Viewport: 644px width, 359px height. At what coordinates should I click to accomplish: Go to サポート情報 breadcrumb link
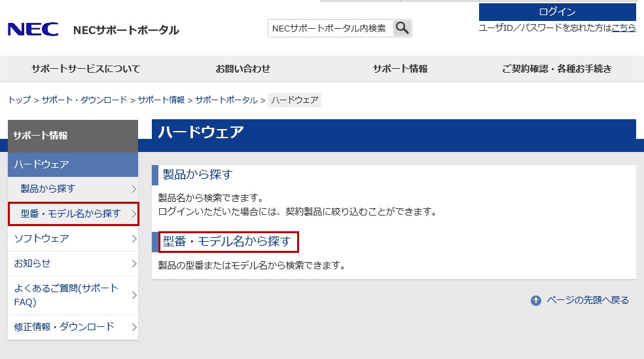point(161,100)
